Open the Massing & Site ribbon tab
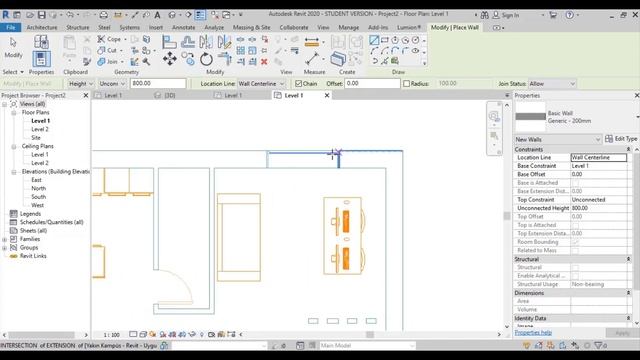This screenshot has width=640, height=360. (251, 27)
